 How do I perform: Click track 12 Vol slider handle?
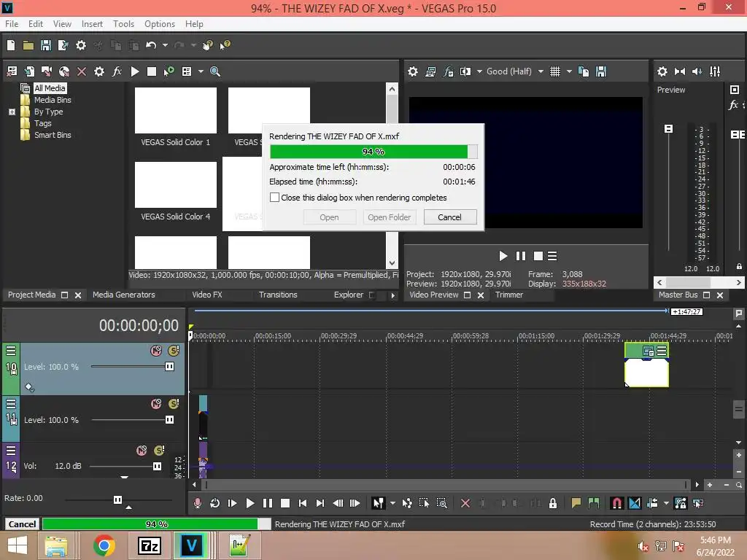pyautogui.click(x=158, y=466)
